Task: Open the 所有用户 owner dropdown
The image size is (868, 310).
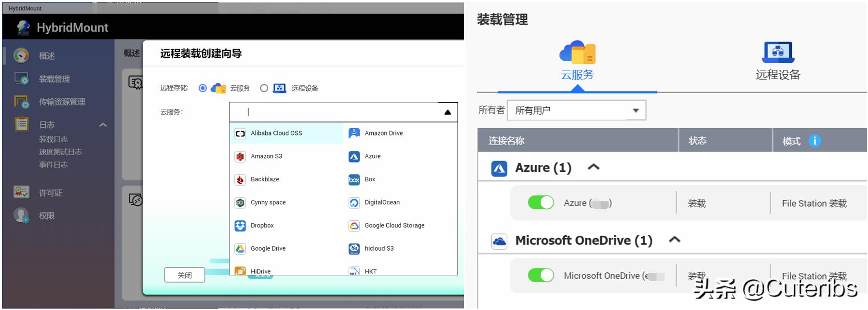Action: (576, 110)
